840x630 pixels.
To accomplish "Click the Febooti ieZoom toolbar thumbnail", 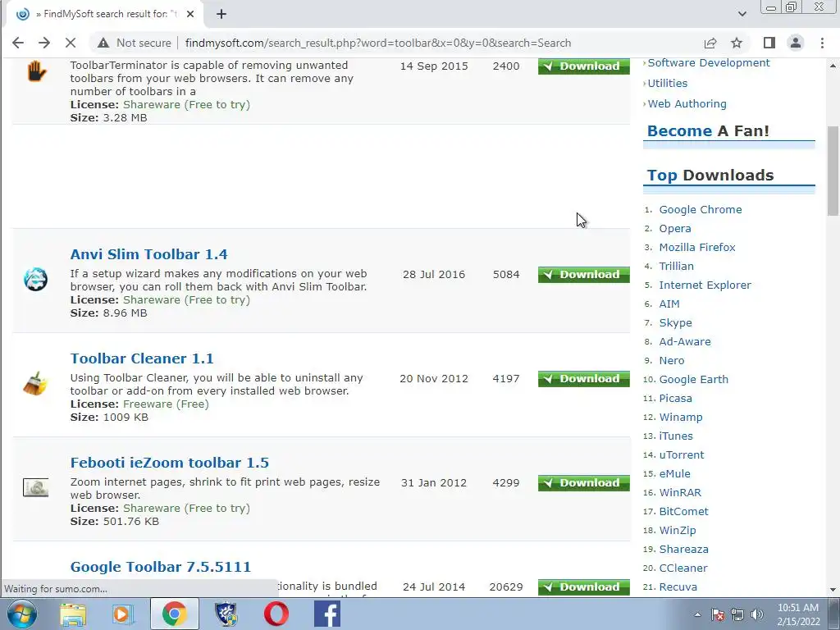I will pos(35,487).
